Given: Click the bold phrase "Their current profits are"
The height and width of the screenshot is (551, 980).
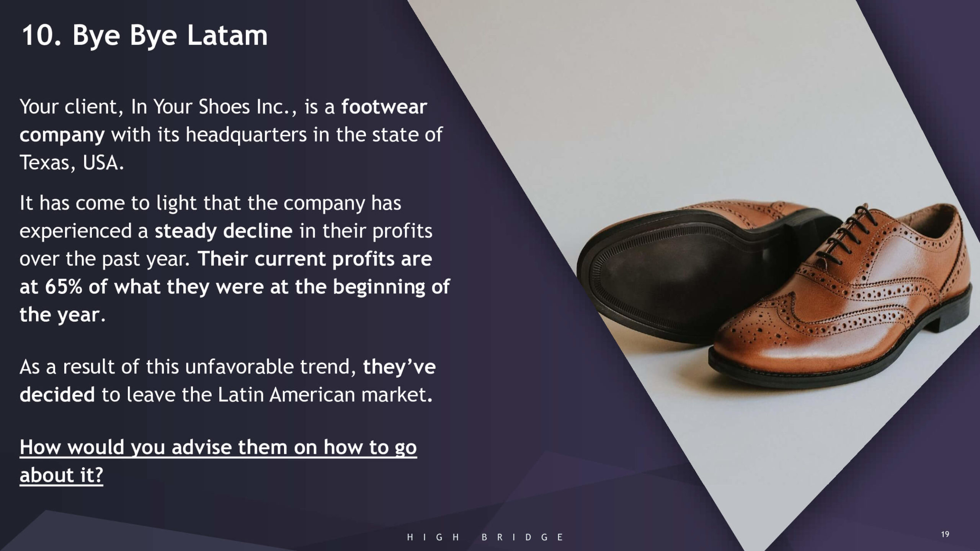Looking at the screenshot, I should (315, 259).
